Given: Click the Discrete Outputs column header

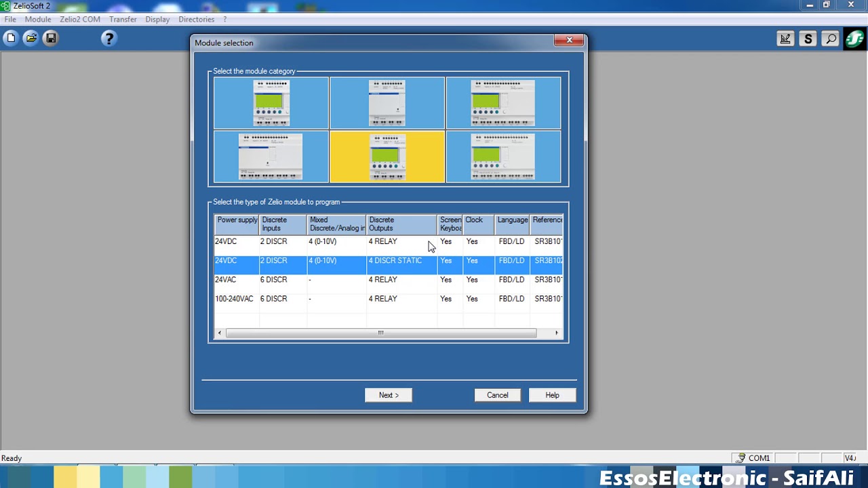Looking at the screenshot, I should tap(401, 224).
